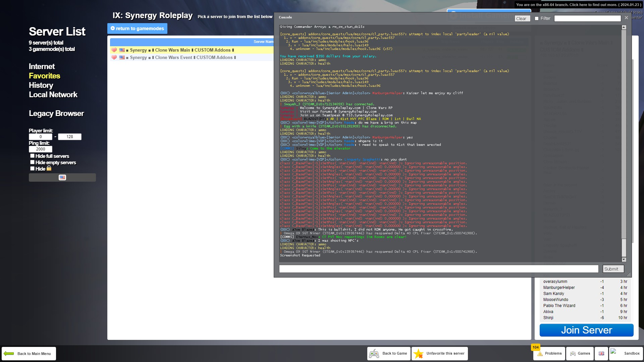Click the heart icon on Clone Wars Event row
This screenshot has height=362, width=644.
[x=114, y=58]
